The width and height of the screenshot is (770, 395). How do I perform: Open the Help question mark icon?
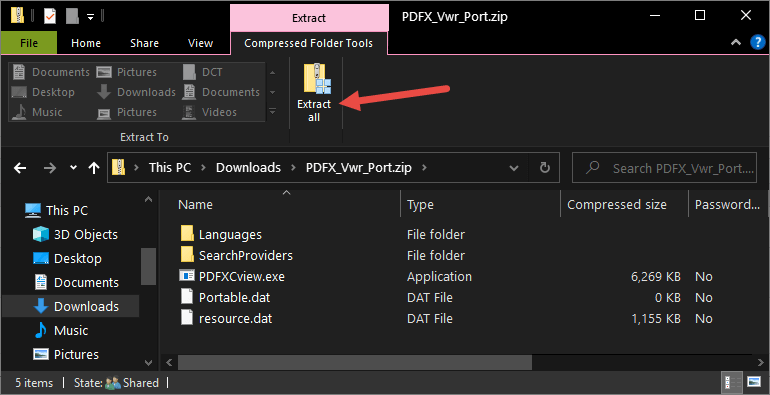tap(757, 43)
